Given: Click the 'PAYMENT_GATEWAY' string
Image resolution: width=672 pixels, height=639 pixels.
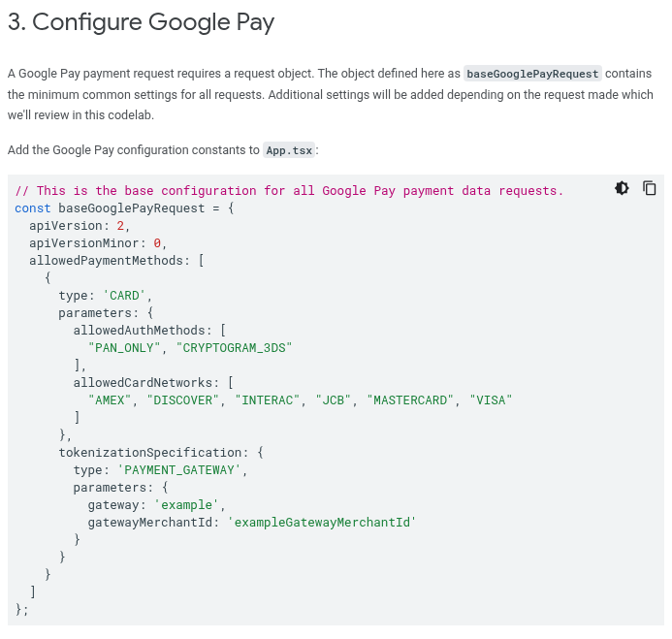Looking at the screenshot, I should coord(179,470).
